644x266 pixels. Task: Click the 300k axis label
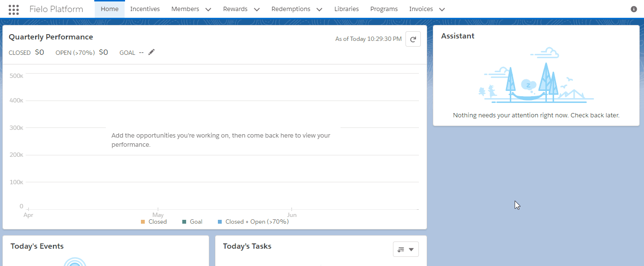click(x=16, y=128)
